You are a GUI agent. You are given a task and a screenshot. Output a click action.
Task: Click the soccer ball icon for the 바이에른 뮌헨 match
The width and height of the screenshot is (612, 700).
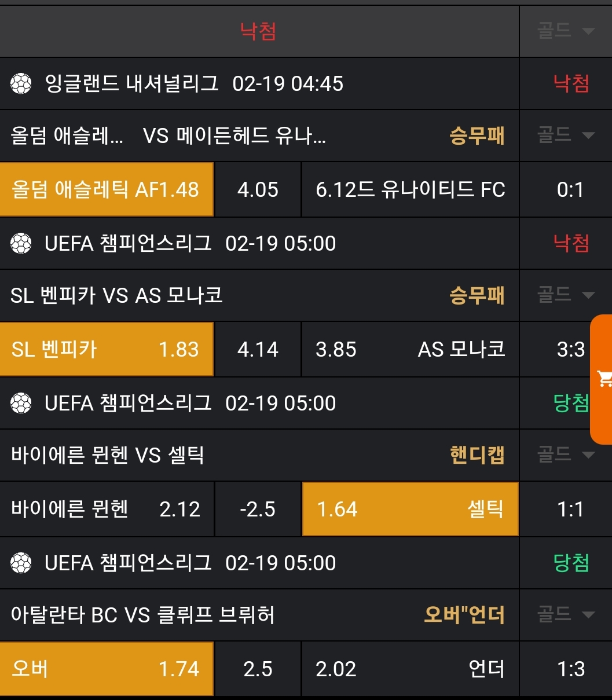tap(20, 404)
